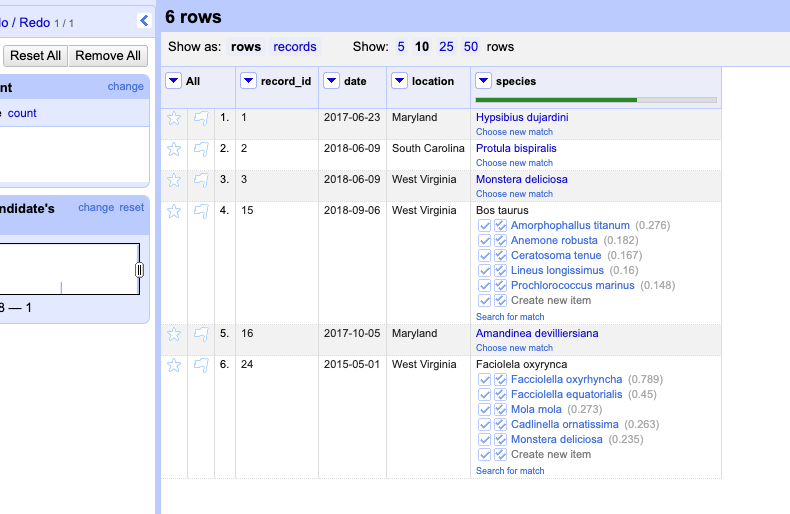Match this cell to Prochlorococcus marinus
This screenshot has width=790, height=514.
pyautogui.click(x=485, y=286)
